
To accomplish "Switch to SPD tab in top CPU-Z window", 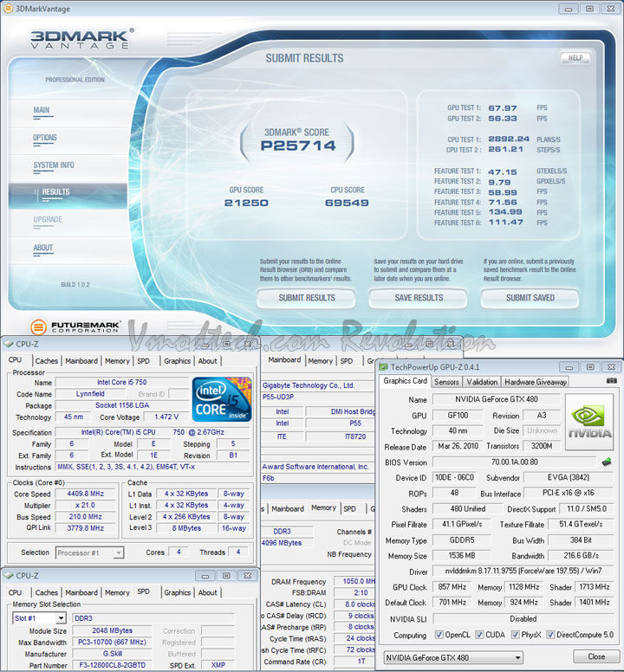I will coord(143,361).
